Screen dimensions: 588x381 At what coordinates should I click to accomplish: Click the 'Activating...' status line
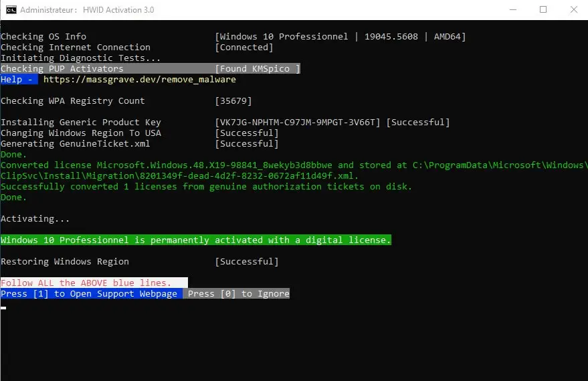pyautogui.click(x=35, y=219)
